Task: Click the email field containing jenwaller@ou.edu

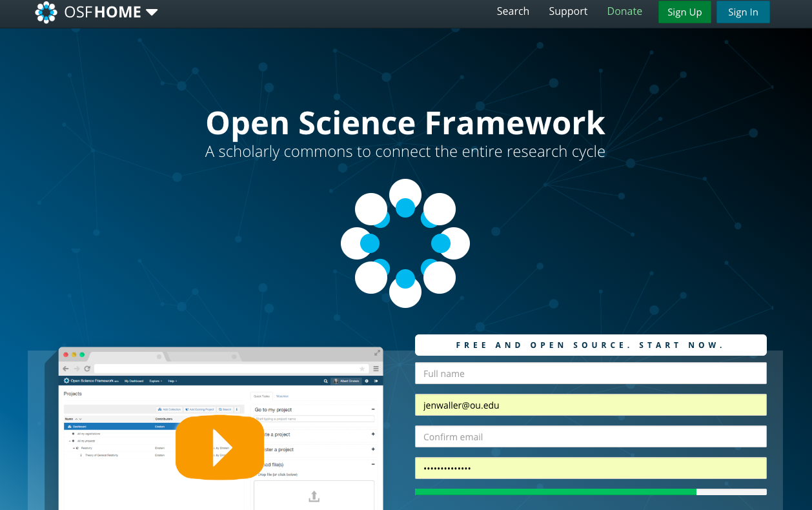Action: [590, 405]
